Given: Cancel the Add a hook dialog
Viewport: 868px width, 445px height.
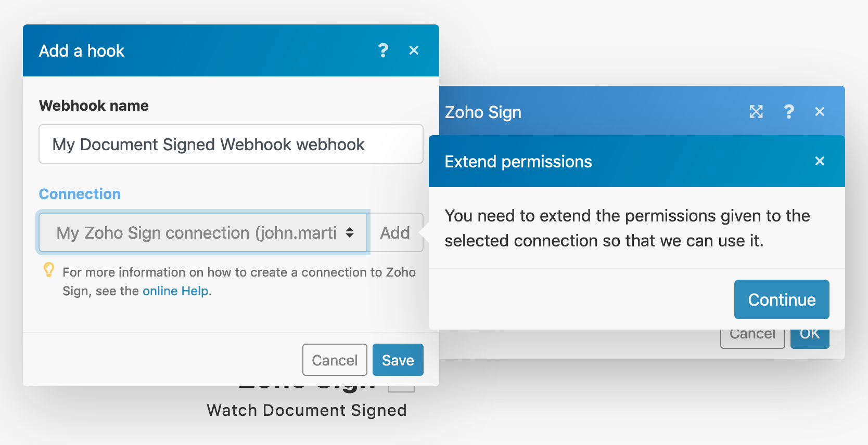Looking at the screenshot, I should (x=335, y=360).
